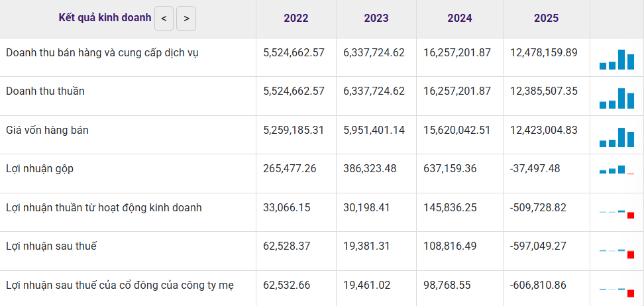Click the Kết quả kinh doanh heading
The image size is (644, 306).
(x=105, y=18)
